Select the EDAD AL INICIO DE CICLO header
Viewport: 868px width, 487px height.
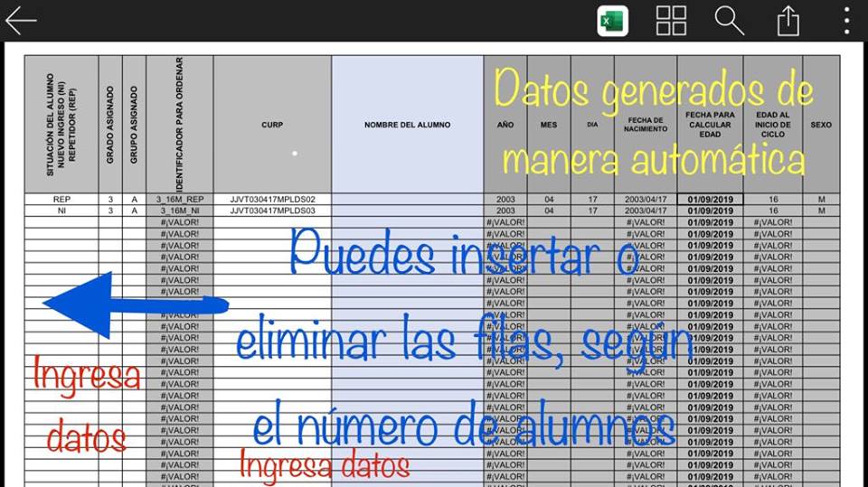(x=773, y=125)
